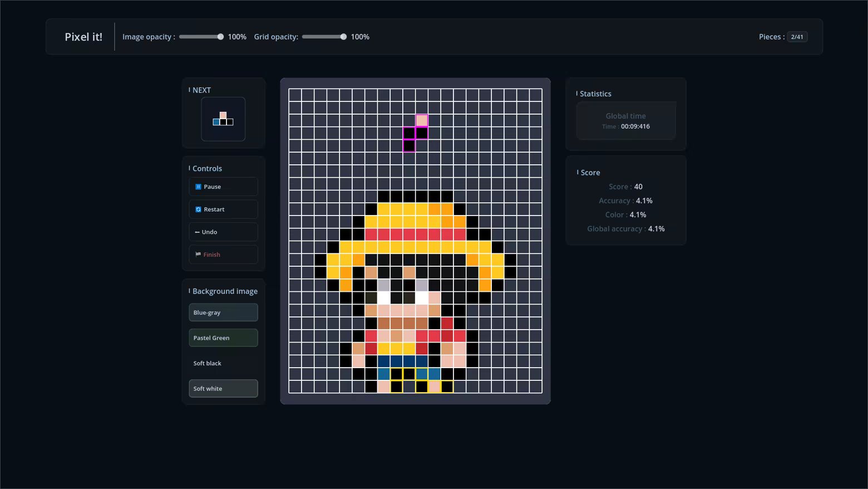Select the Soft black background option

coord(223,363)
